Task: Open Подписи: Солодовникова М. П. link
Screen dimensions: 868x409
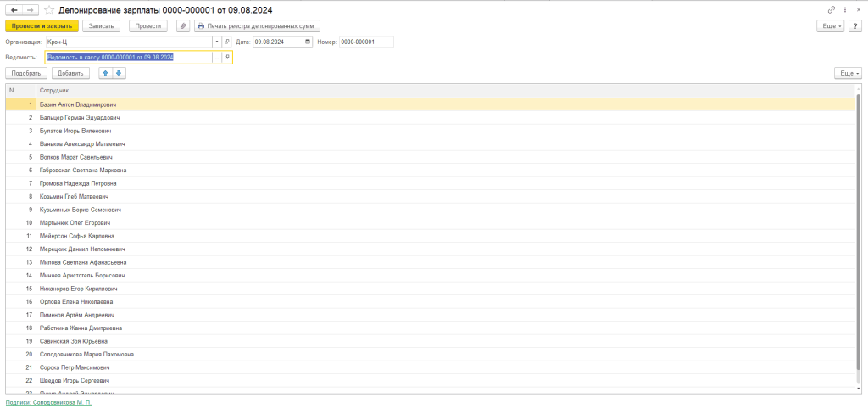Action: [x=48, y=402]
